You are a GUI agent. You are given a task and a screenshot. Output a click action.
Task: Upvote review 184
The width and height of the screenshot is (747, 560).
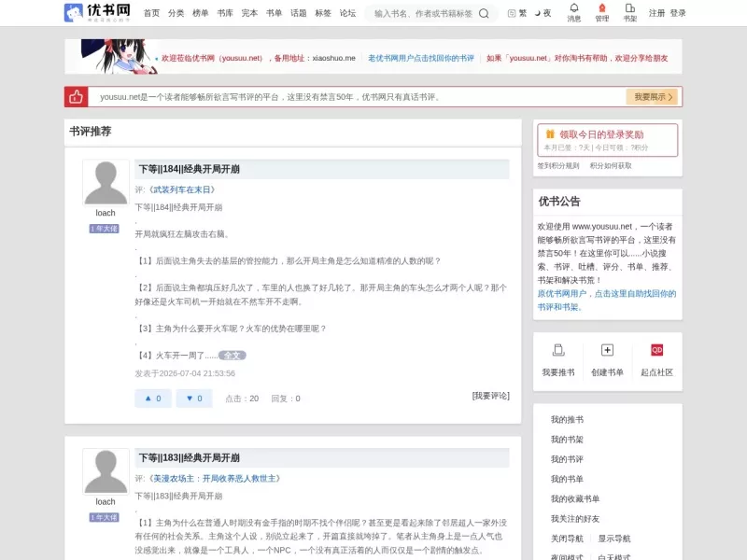tap(153, 399)
